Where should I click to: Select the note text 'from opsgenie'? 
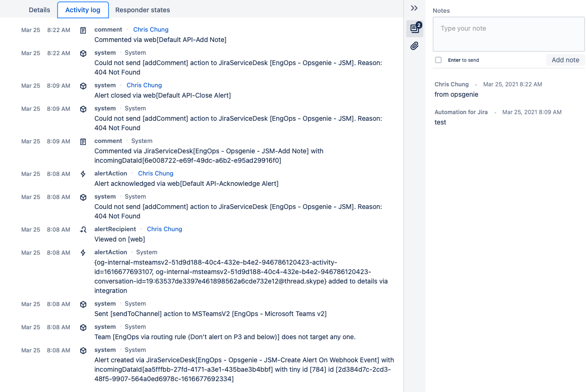(x=456, y=94)
